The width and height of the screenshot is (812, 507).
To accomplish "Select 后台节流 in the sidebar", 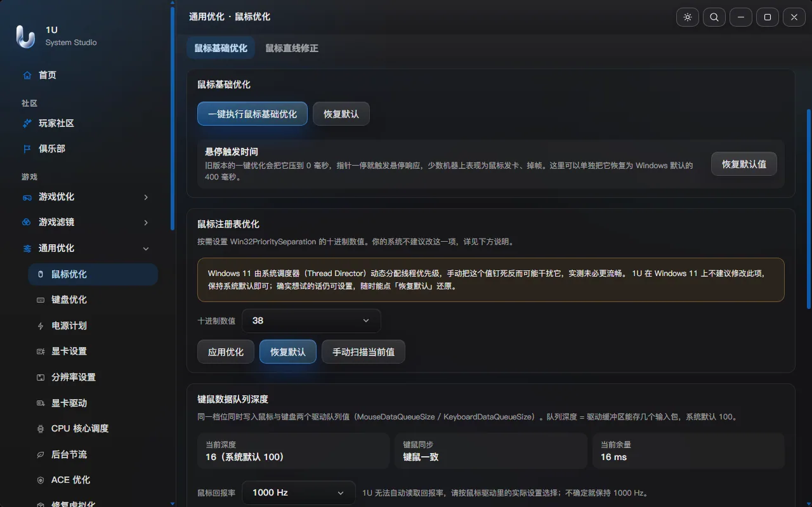I will click(93, 454).
